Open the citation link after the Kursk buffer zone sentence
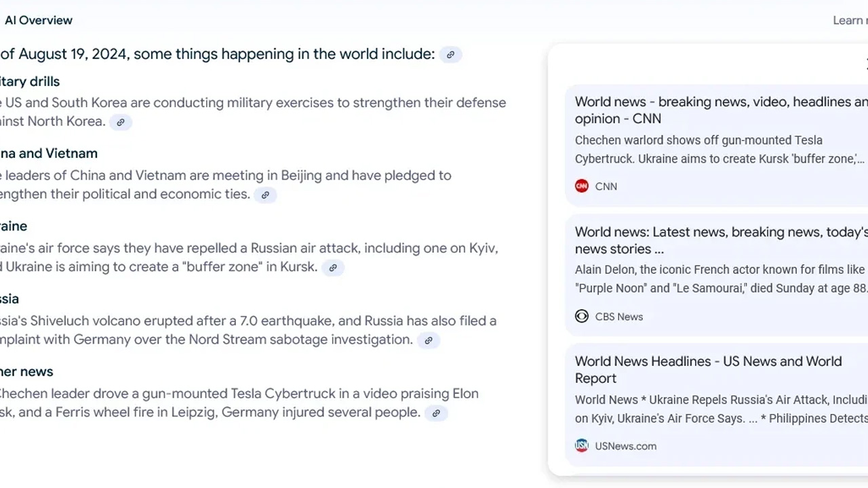This screenshot has height=488, width=868. 333,268
